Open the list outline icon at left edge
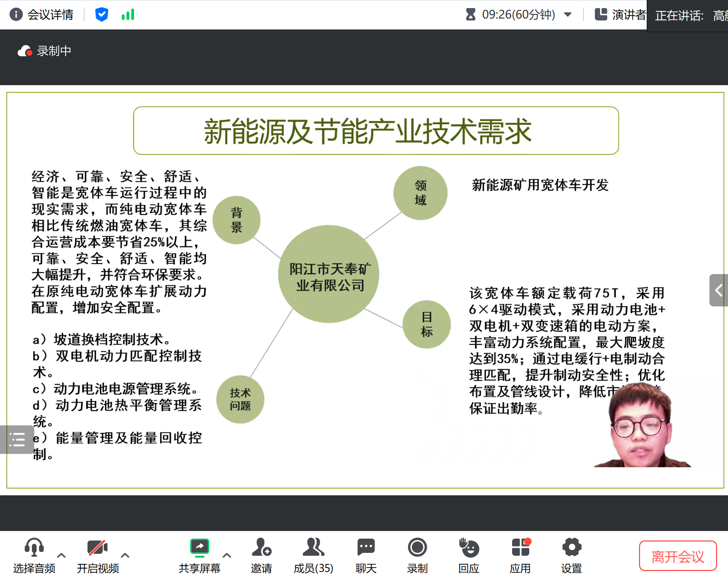 click(17, 439)
